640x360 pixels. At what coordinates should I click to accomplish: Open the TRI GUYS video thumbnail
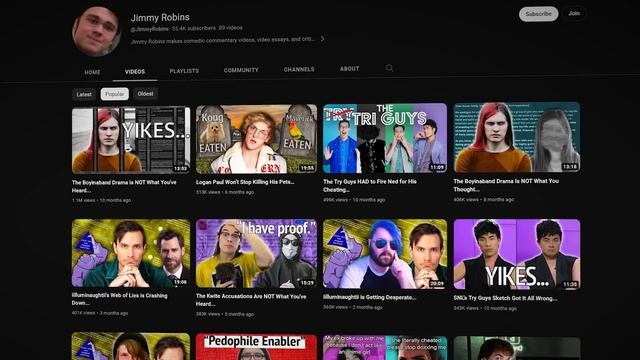click(x=385, y=138)
